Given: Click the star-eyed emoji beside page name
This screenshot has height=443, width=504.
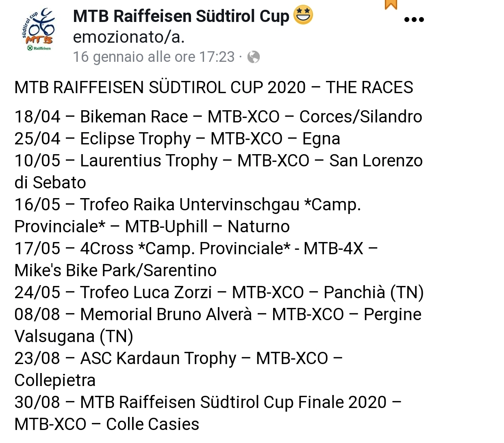Looking at the screenshot, I should [x=303, y=15].
